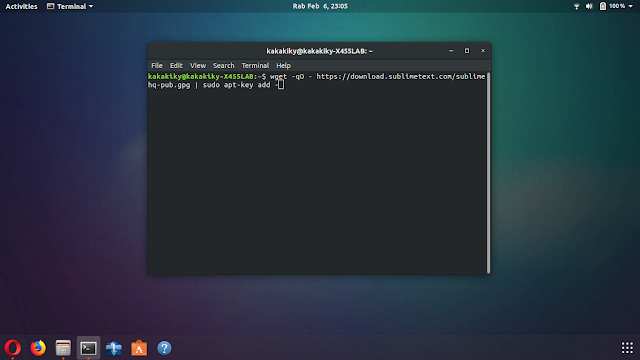Show all applications grid

click(x=627, y=348)
